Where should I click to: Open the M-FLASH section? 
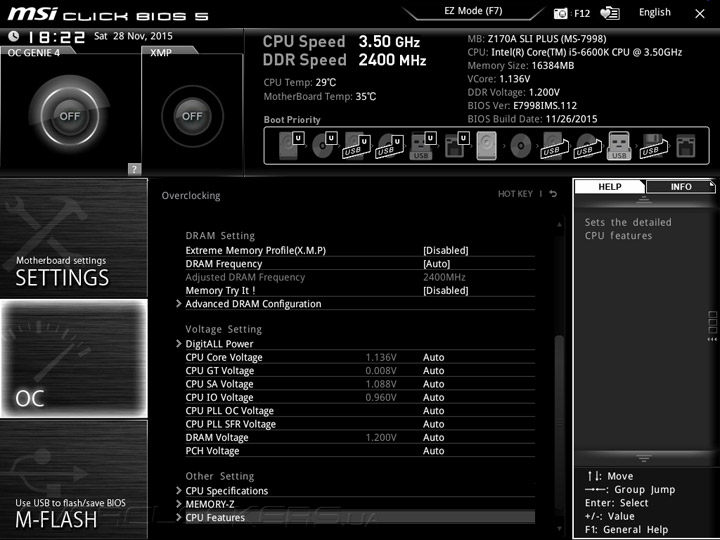[x=73, y=479]
